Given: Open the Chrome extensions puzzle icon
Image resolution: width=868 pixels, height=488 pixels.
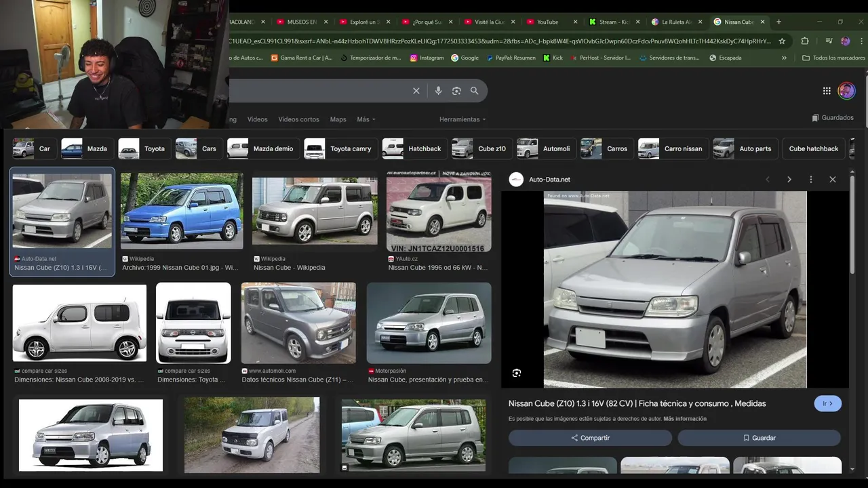Looking at the screenshot, I should coord(805,41).
